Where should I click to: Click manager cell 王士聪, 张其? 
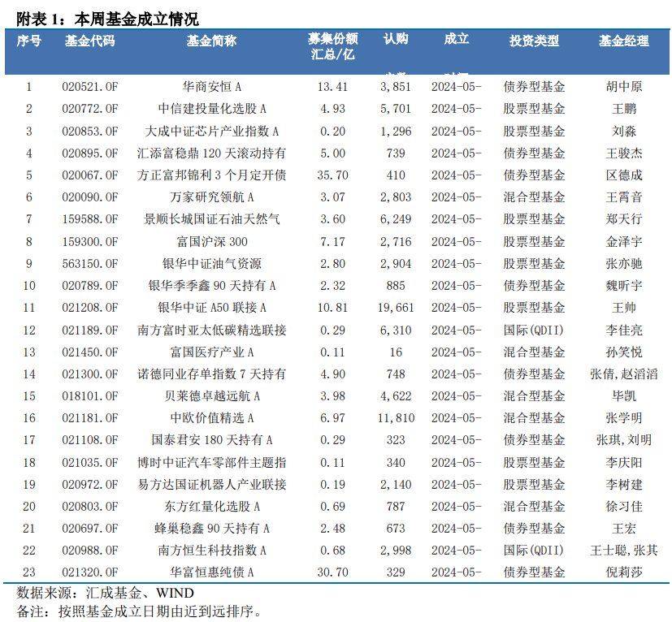point(623,551)
